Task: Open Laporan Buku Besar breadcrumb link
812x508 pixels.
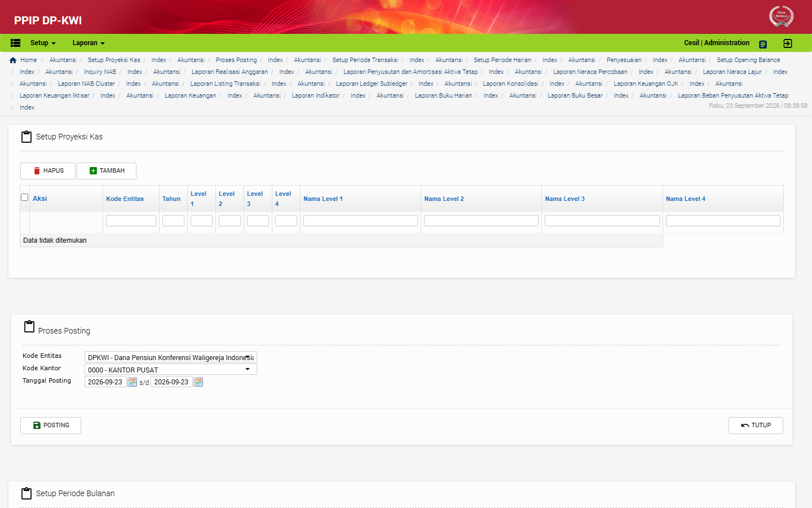Action: pyautogui.click(x=575, y=95)
